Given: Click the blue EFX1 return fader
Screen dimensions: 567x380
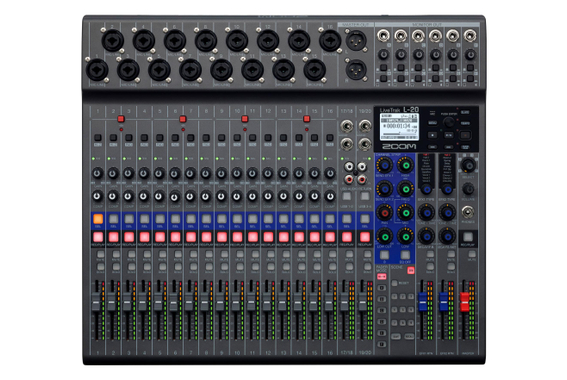Looking at the screenshot, I should point(423,302).
